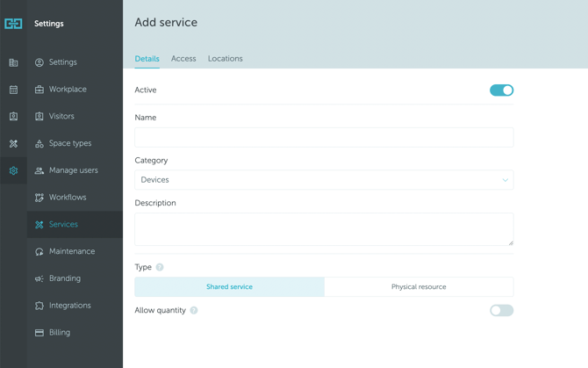The width and height of the screenshot is (588, 368).
Task: Click the visitor badge icon in left rail
Action: tap(13, 117)
